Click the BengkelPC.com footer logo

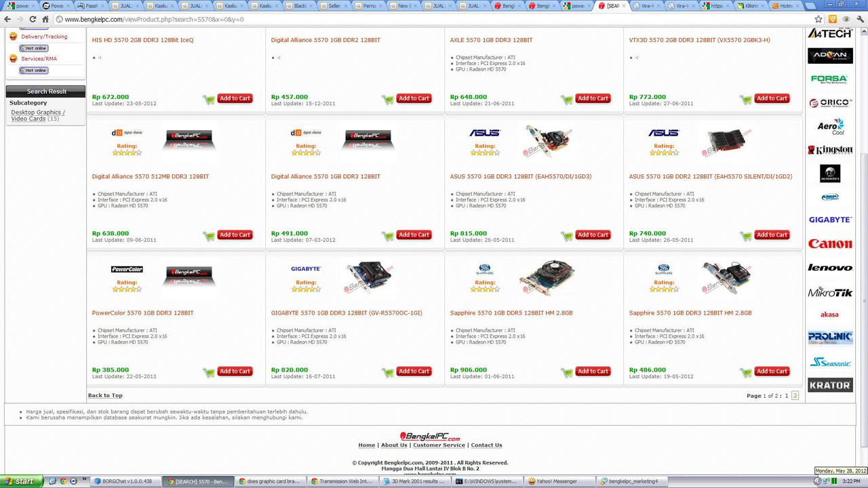[x=430, y=436]
